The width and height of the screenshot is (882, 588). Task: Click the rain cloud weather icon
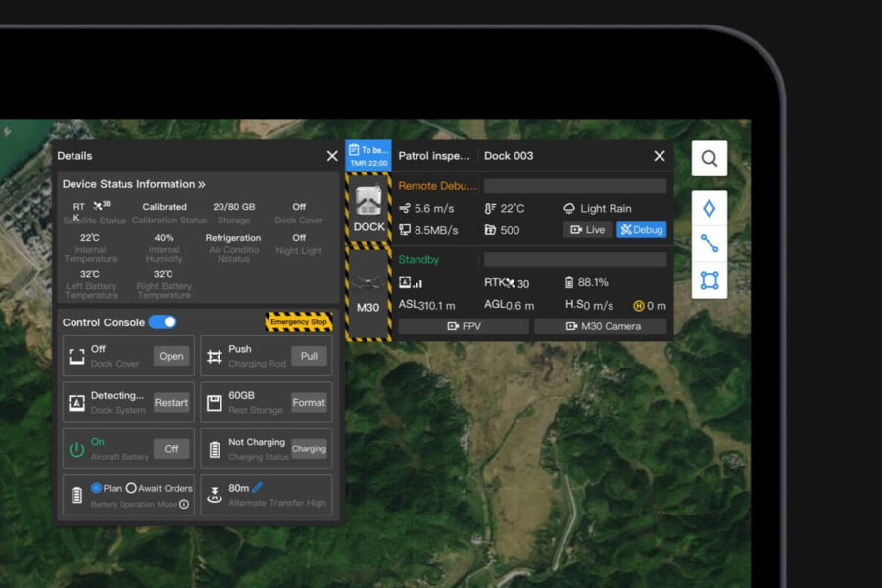[x=569, y=208]
